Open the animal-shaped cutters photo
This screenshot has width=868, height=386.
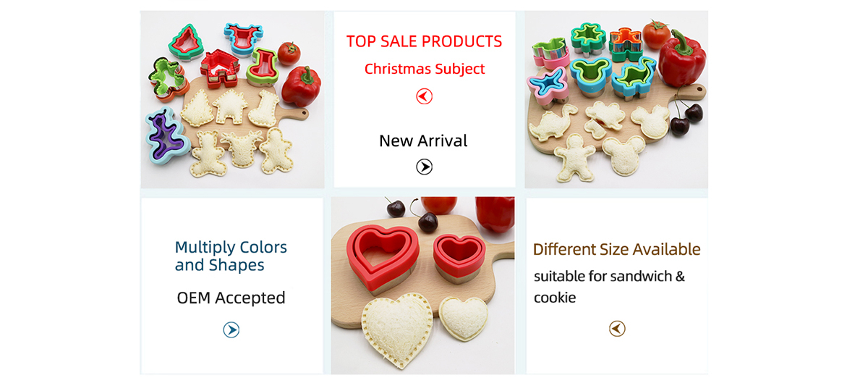616,100
